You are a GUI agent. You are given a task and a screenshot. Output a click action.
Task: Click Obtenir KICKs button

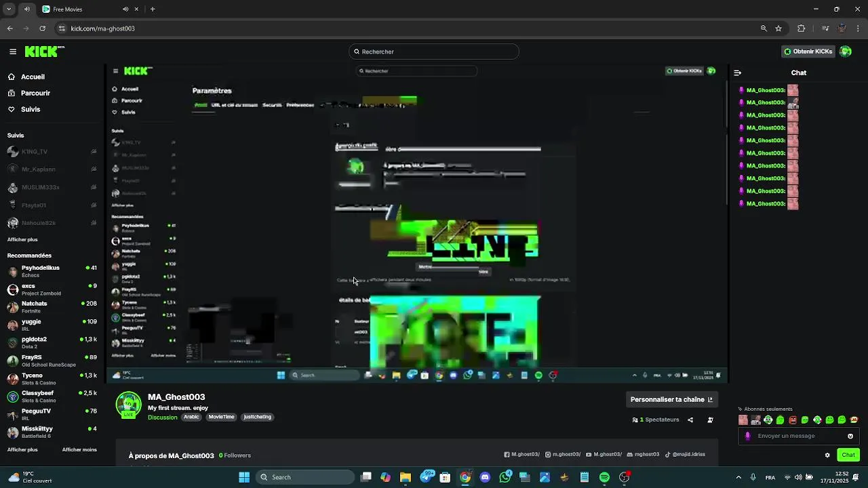tap(808, 52)
